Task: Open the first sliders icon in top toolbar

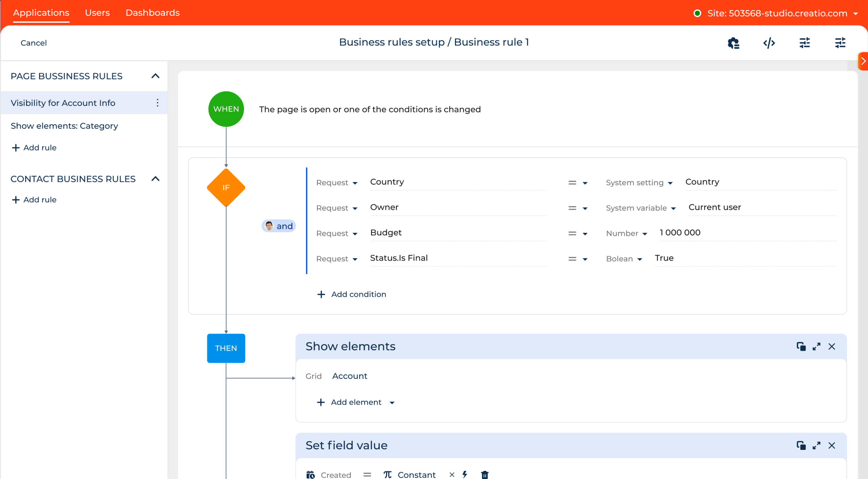Action: pos(805,43)
